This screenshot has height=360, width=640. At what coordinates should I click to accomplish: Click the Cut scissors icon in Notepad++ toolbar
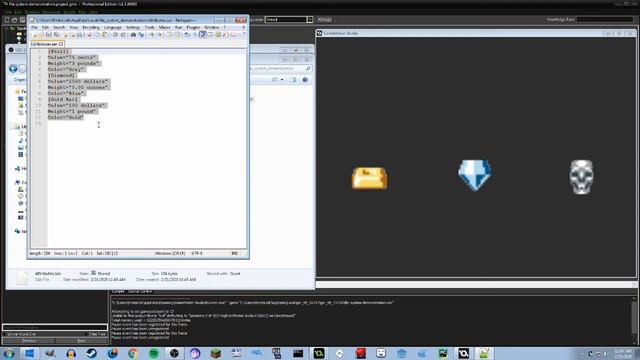pos(89,35)
